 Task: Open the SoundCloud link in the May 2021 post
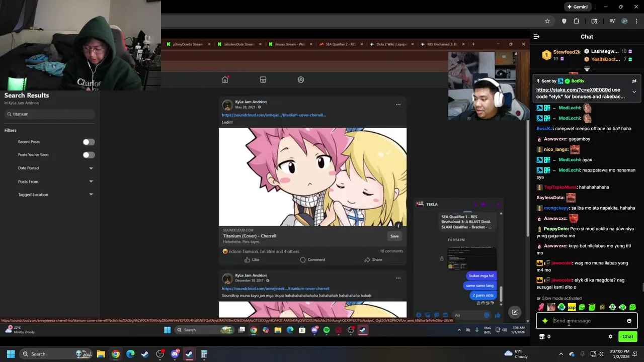pos(274,115)
